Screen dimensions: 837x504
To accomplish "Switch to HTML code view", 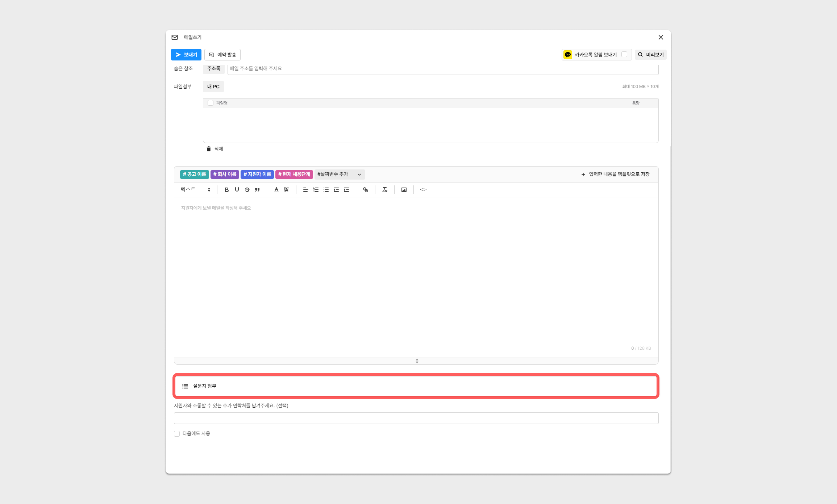I will [x=423, y=190].
